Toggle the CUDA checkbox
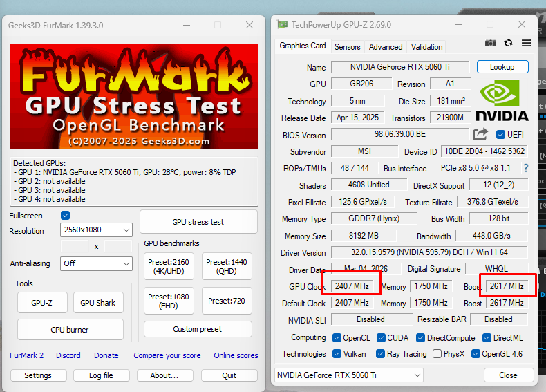Viewport: 546px width, 392px height. (381, 337)
